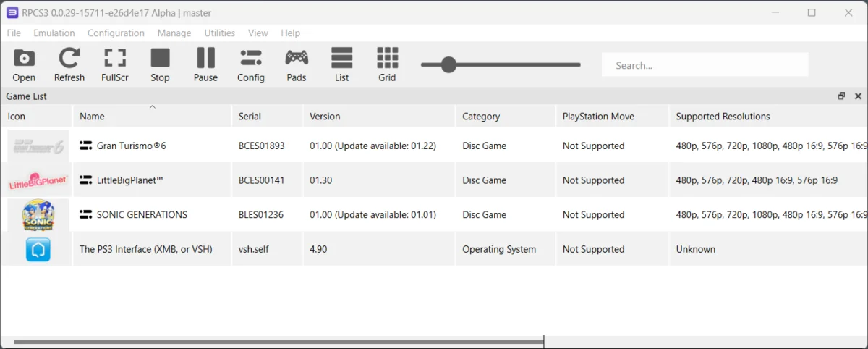Image resolution: width=868 pixels, height=349 pixels.
Task: Click custom config icon beside LittleBigPlanet
Action: pos(85,180)
